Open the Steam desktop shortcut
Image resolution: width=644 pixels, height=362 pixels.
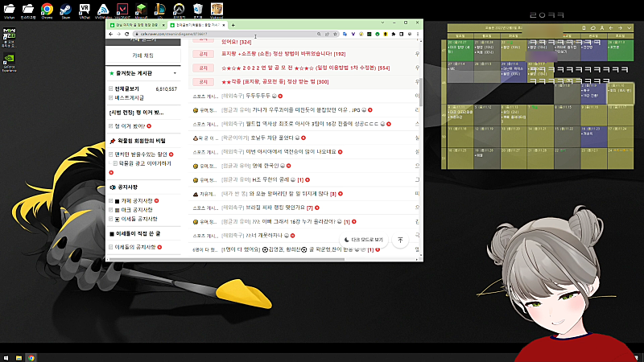pos(66,10)
